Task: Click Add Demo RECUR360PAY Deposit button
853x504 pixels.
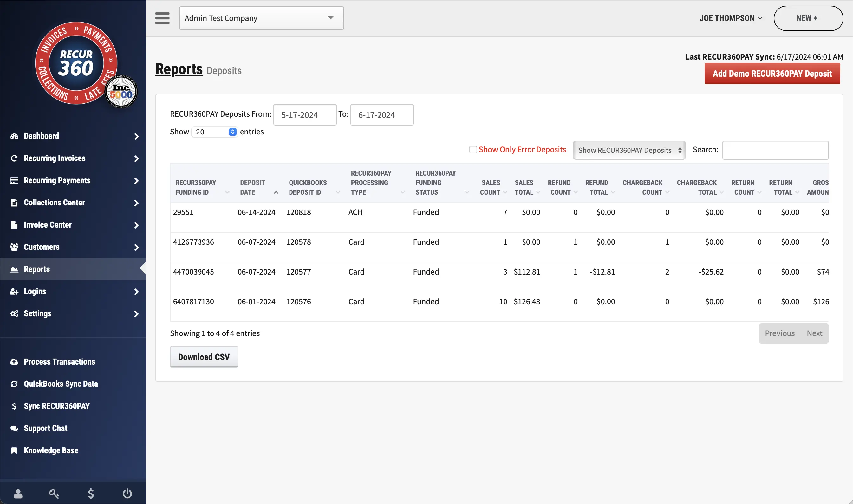Action: [x=772, y=74]
